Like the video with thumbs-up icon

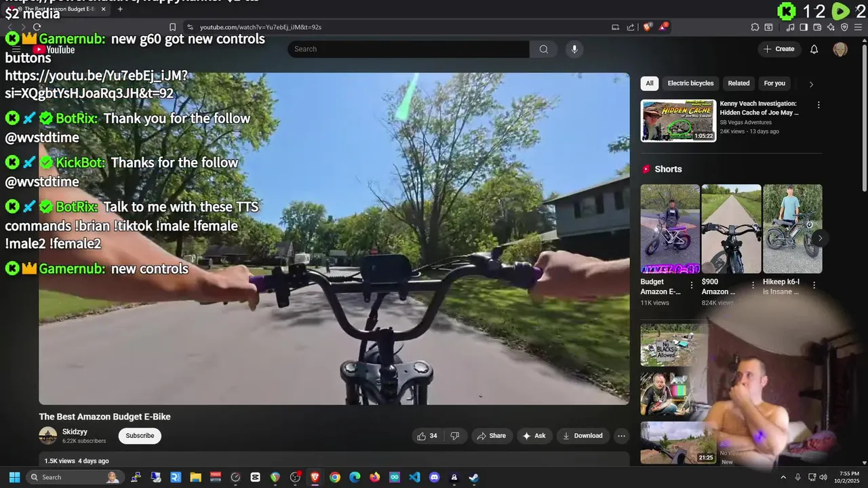point(427,436)
